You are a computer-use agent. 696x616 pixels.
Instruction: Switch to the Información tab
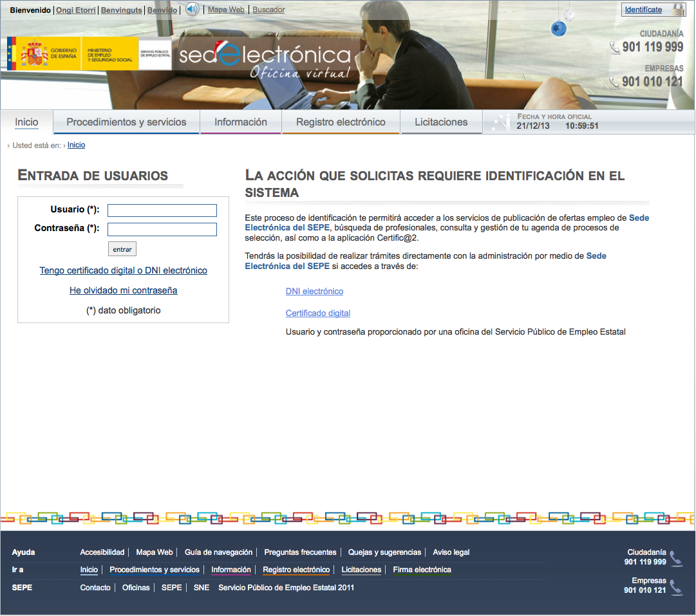(241, 122)
